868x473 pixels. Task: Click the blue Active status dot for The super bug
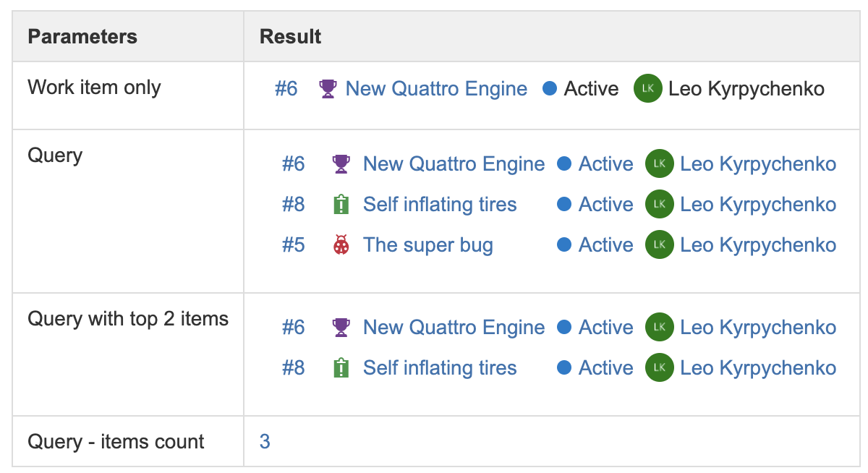pos(563,244)
